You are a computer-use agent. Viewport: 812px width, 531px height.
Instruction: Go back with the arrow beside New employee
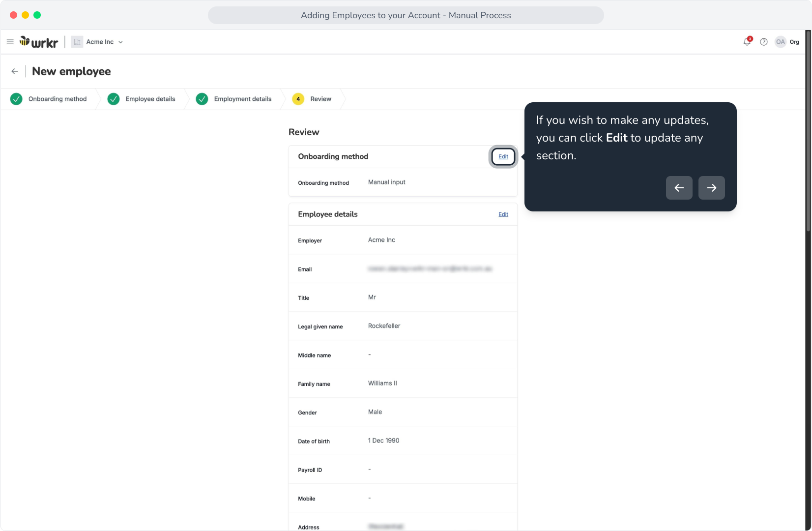[x=15, y=71]
